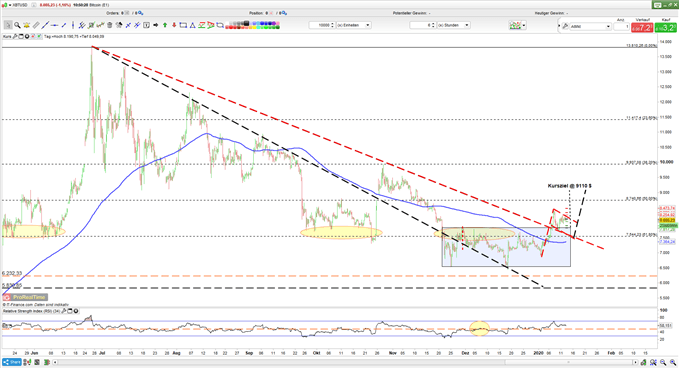Click the Orders counter in status bar

pyautogui.click(x=125, y=13)
